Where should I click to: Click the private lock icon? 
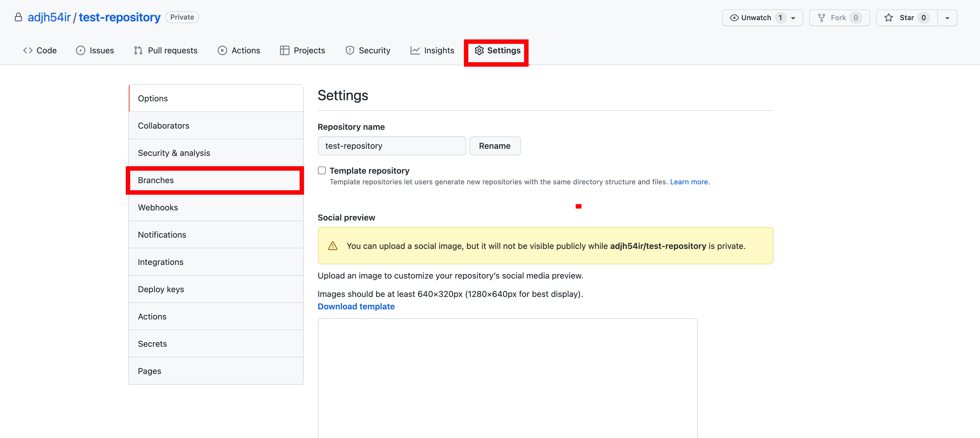18,17
